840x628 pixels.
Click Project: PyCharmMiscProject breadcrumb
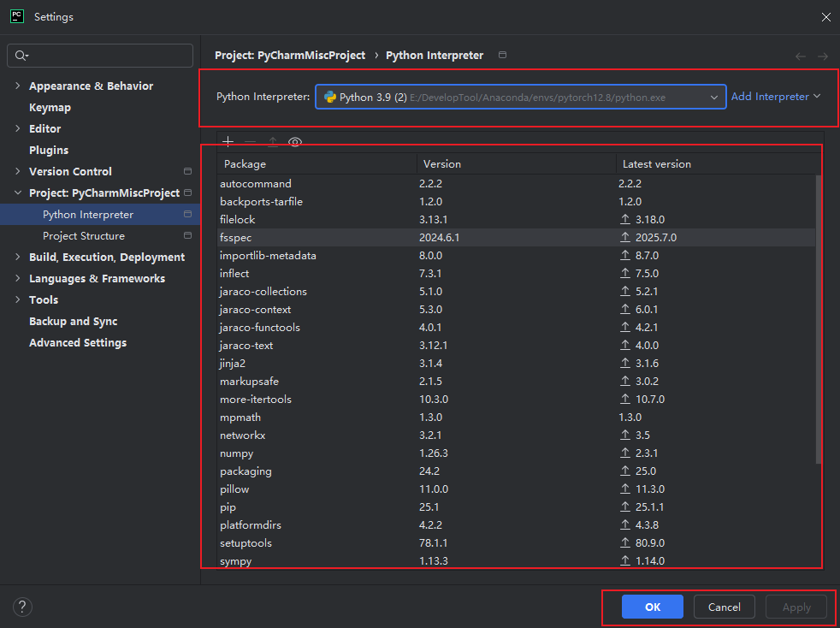click(290, 56)
